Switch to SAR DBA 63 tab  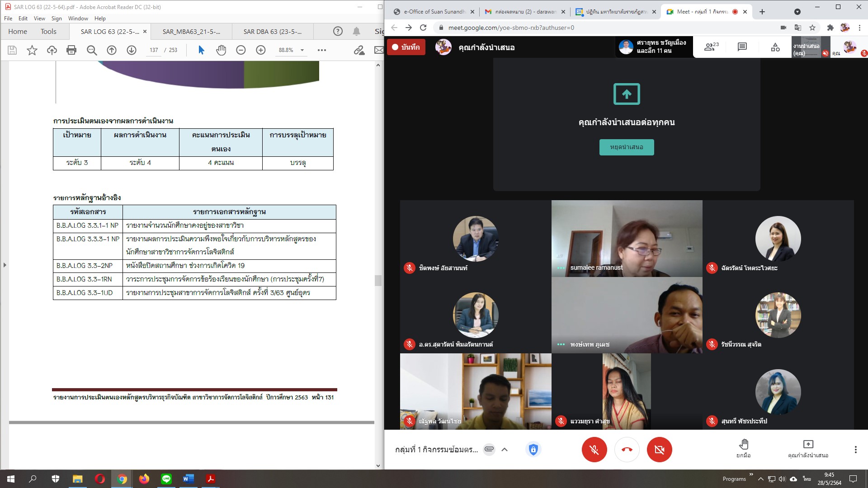coord(272,32)
